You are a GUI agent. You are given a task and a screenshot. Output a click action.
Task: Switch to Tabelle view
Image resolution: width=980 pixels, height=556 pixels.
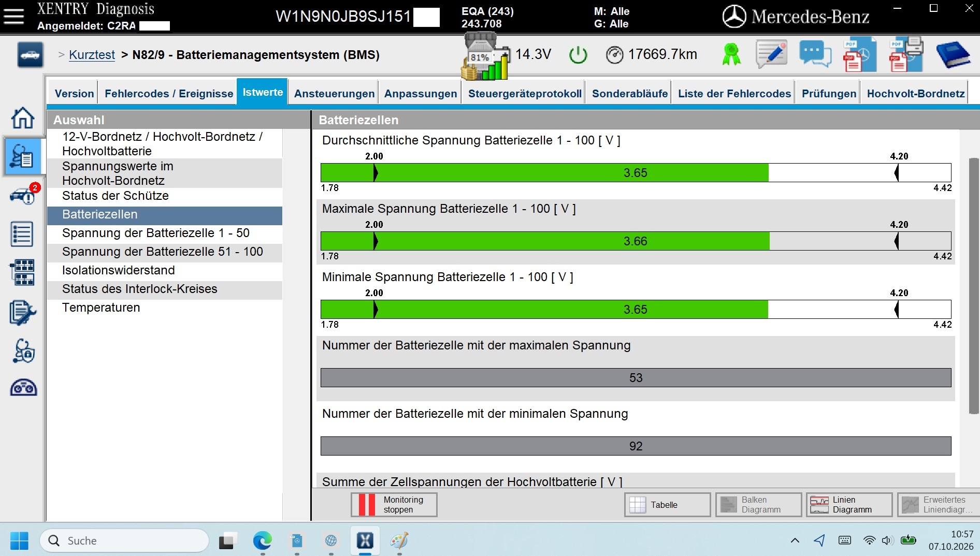tap(668, 505)
